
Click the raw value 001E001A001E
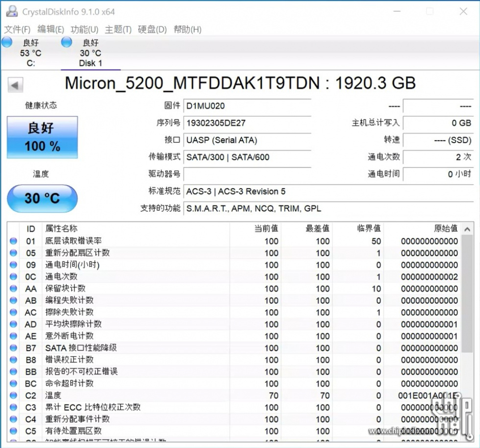[x=428, y=396]
